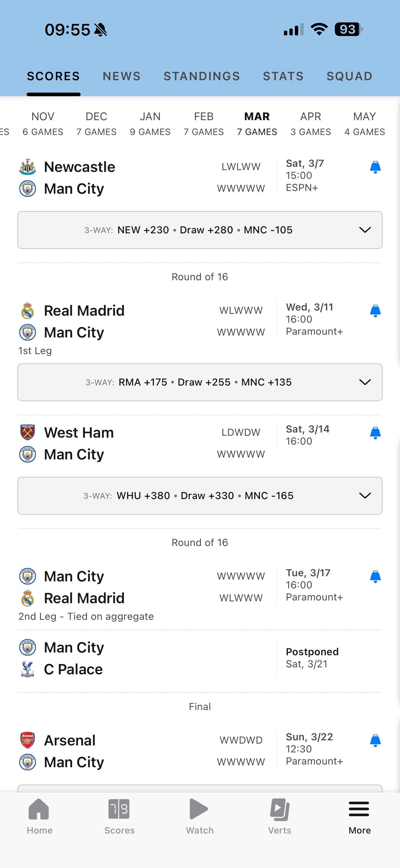Open the Watch play icon
This screenshot has width=400, height=868.
click(199, 809)
